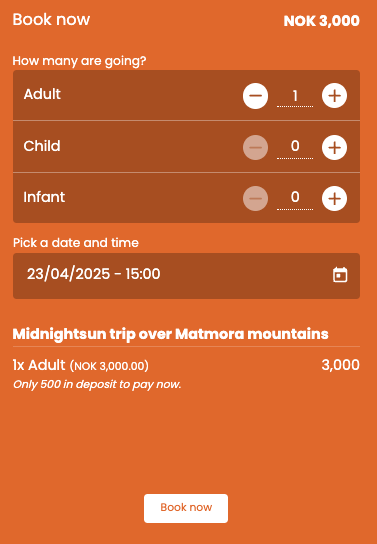Open the 23/04/2025 - 15:00 date picker field
This screenshot has width=377, height=544.
click(186, 276)
